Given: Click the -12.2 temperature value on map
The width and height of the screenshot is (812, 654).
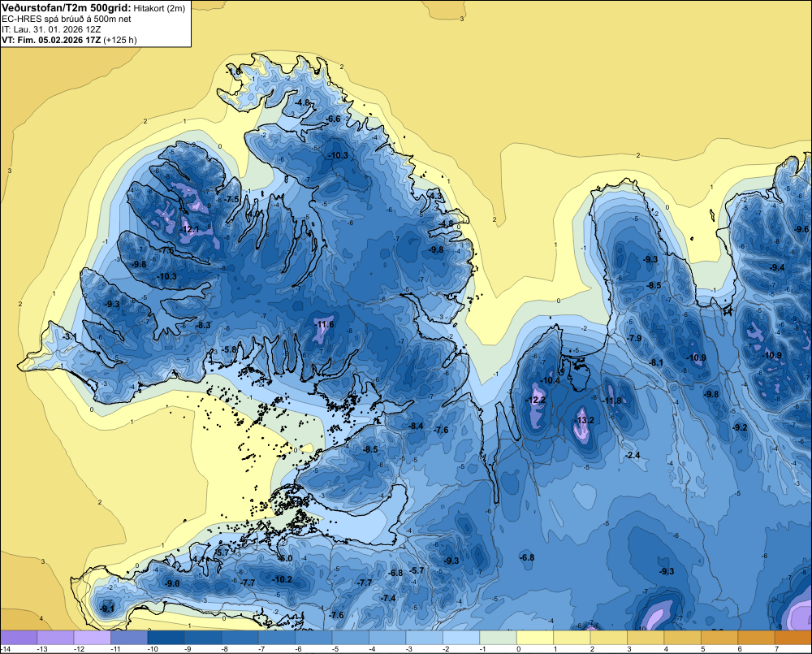Looking at the screenshot, I should pos(536,400).
